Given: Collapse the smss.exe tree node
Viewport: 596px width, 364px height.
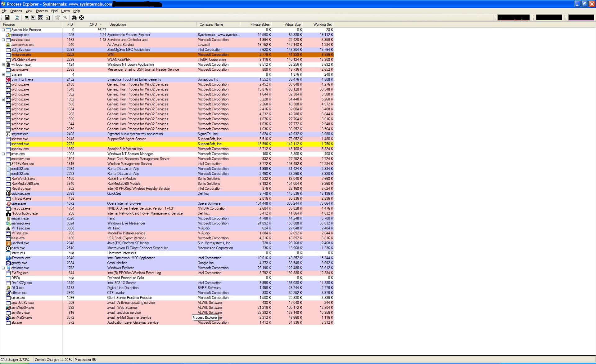Looking at the screenshot, I should tap(3, 154).
